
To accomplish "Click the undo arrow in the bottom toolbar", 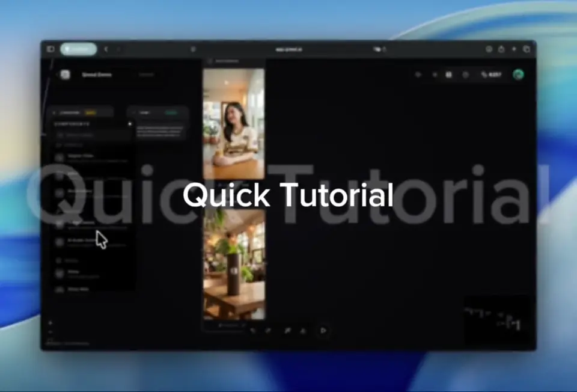I will (x=253, y=330).
